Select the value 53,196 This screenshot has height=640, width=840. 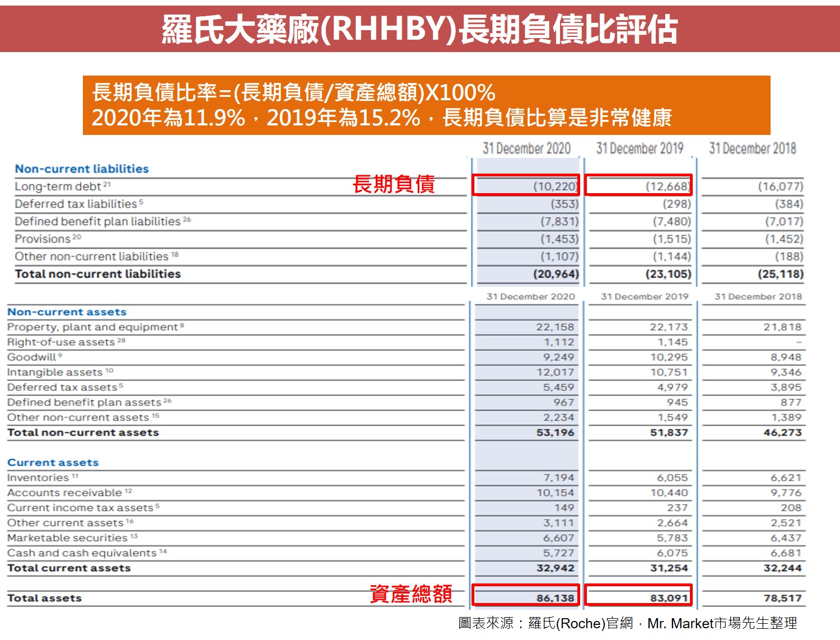click(x=555, y=432)
